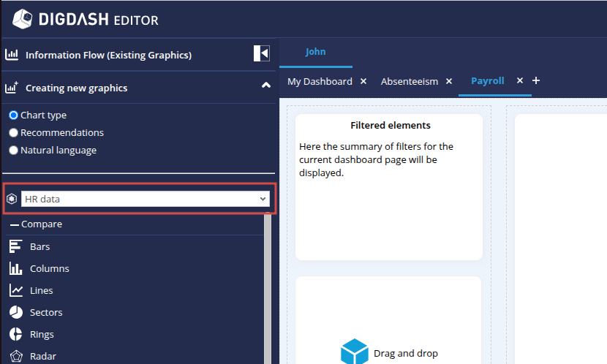Choose the Radar chart icon

[15, 356]
